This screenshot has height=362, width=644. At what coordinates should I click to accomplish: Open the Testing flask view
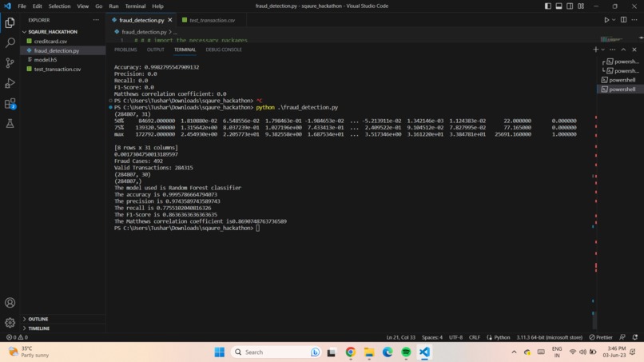[x=10, y=123]
